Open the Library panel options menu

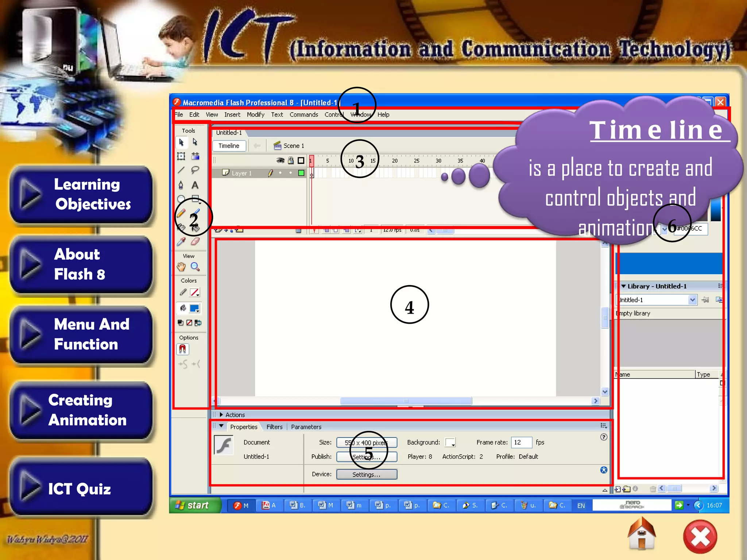coord(720,286)
